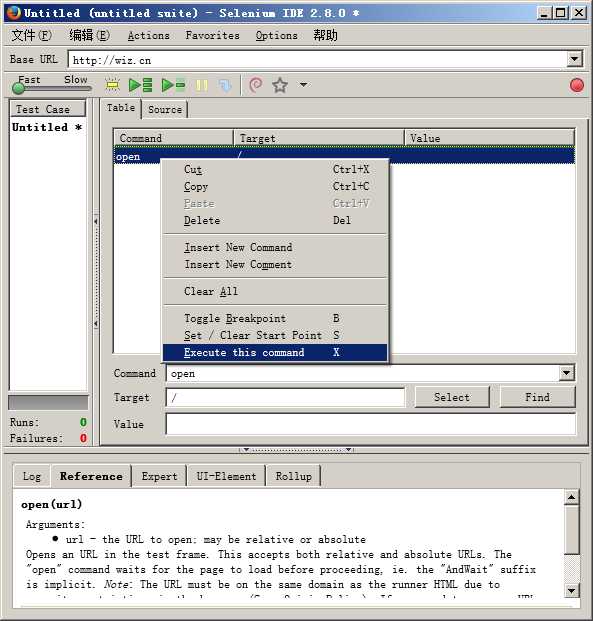Click the Step blue arrow icon
The width and height of the screenshot is (593, 621).
(x=225, y=85)
